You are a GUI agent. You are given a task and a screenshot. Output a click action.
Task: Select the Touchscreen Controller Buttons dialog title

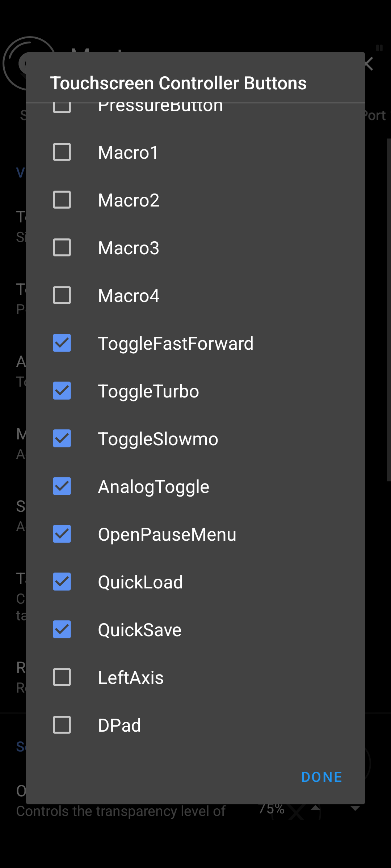point(179,83)
